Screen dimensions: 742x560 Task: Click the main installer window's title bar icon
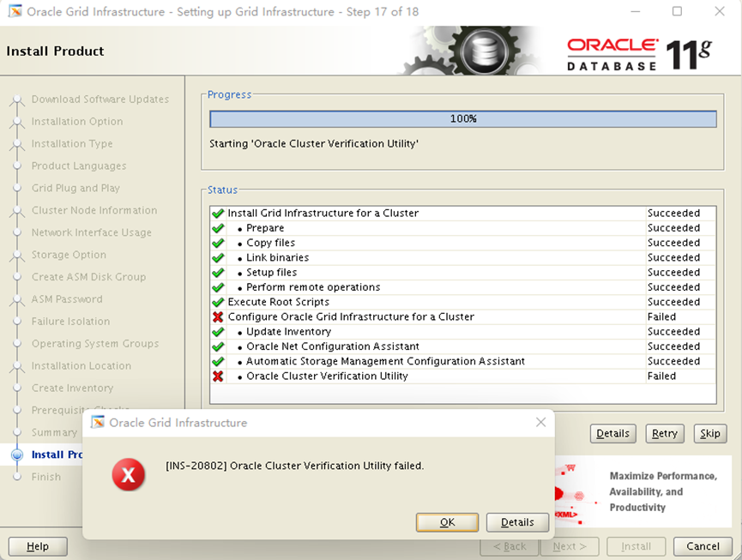coord(15,11)
